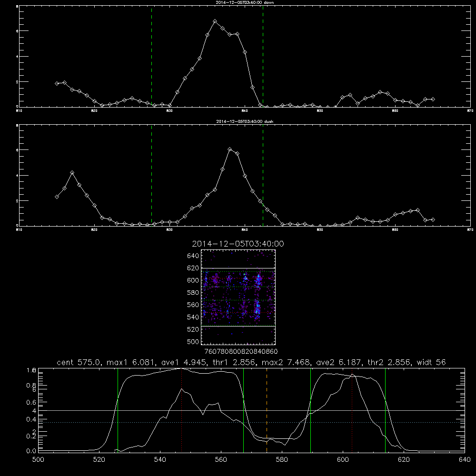476x476 pixels.
Task: Click the solid green vertical line near 526
Action: pyautogui.click(x=118, y=410)
